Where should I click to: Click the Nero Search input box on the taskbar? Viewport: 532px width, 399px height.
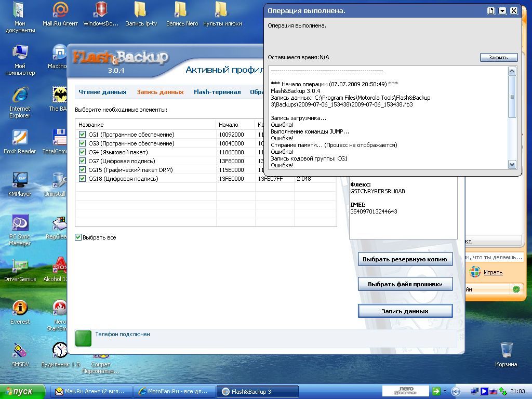pyautogui.click(x=406, y=391)
